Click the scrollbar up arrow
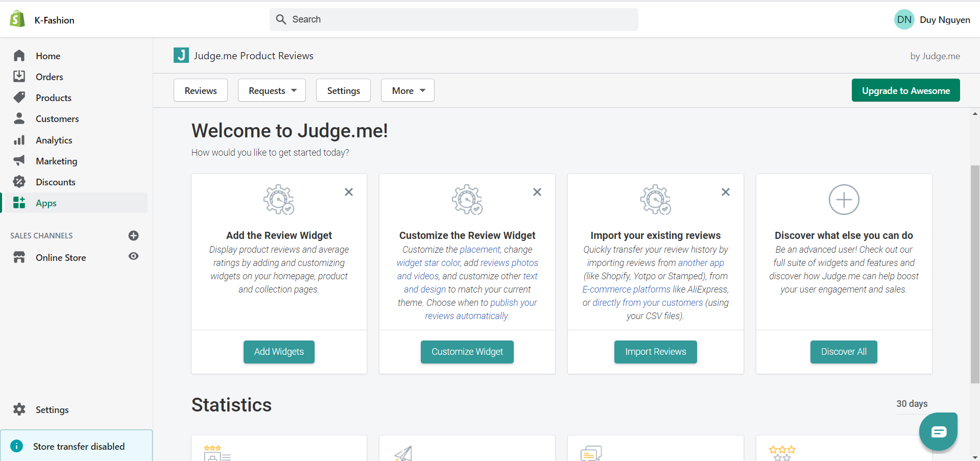Viewport: 980px width, 461px height. [975, 114]
